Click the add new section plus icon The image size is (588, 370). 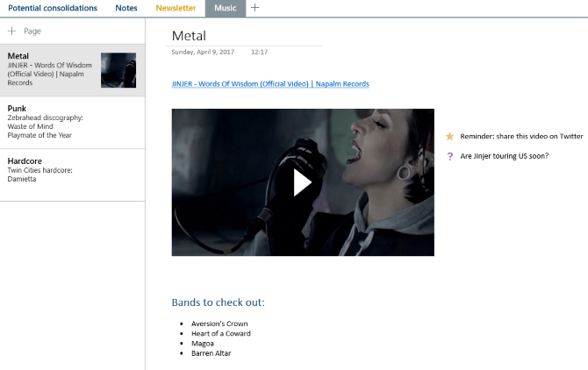point(255,8)
